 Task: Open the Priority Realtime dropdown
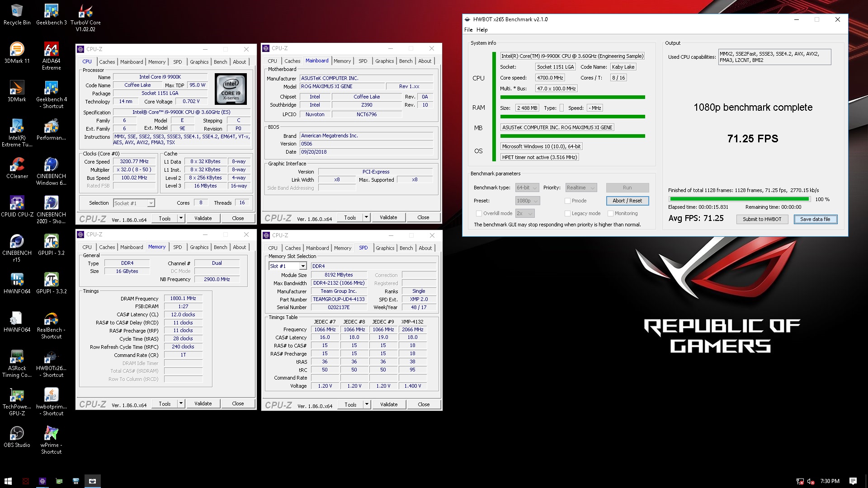point(581,188)
